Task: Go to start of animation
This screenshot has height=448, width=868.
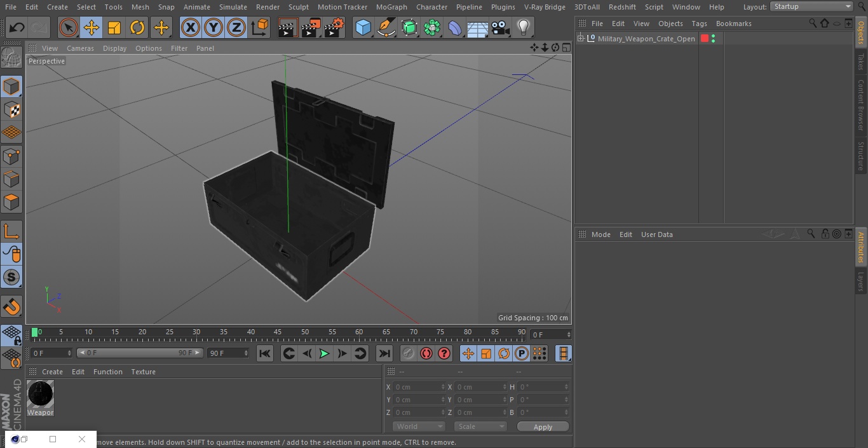Action: [265, 353]
